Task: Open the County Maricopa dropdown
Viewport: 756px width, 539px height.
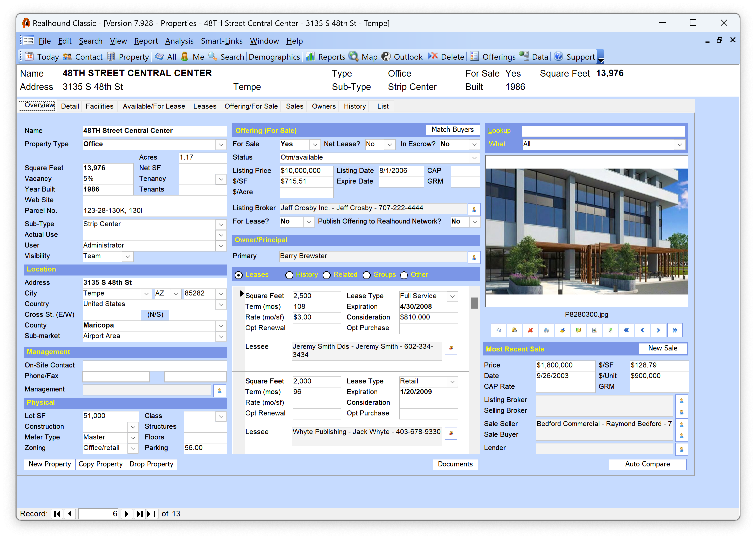Action: 221,326
